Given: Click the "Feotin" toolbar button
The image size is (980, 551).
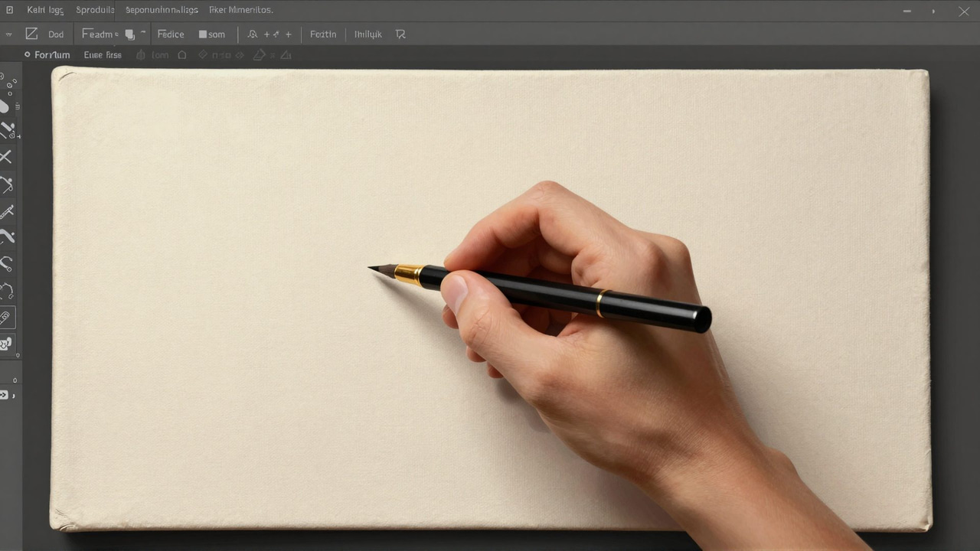Looking at the screenshot, I should 323,34.
